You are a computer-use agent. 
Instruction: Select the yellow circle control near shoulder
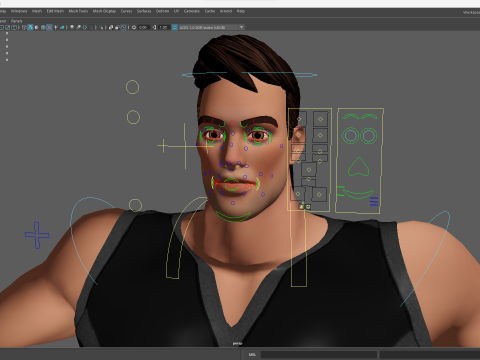click(135, 205)
